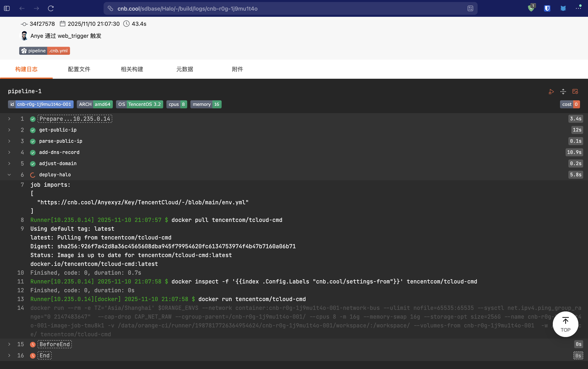Viewport: 588px width, 369px height.
Task: Collapse the deploy-halo stage chevron
Action: tap(9, 175)
